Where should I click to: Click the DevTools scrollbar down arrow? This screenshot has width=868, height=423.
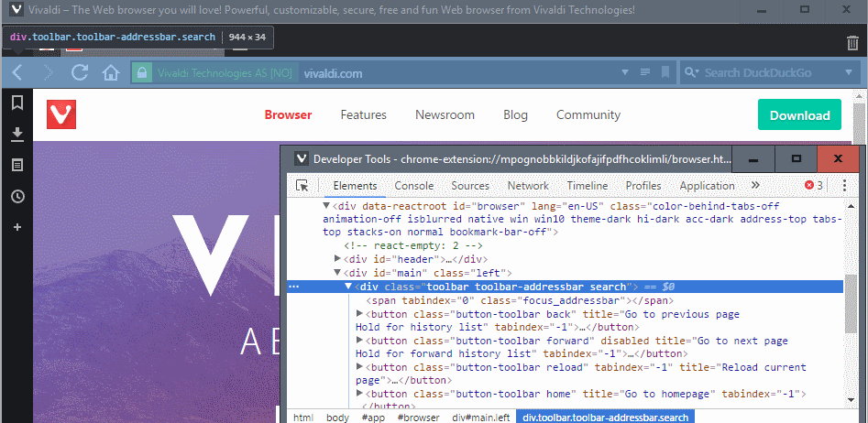pyautogui.click(x=852, y=399)
